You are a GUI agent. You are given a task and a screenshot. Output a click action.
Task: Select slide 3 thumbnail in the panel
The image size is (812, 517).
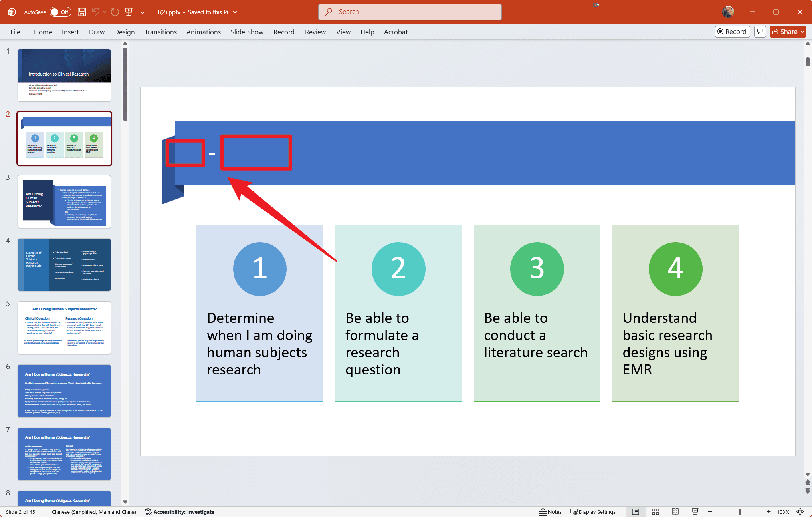(x=64, y=202)
